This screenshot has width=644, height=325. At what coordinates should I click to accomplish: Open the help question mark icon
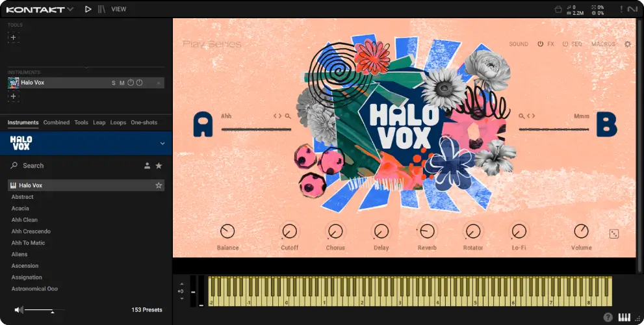click(x=608, y=317)
